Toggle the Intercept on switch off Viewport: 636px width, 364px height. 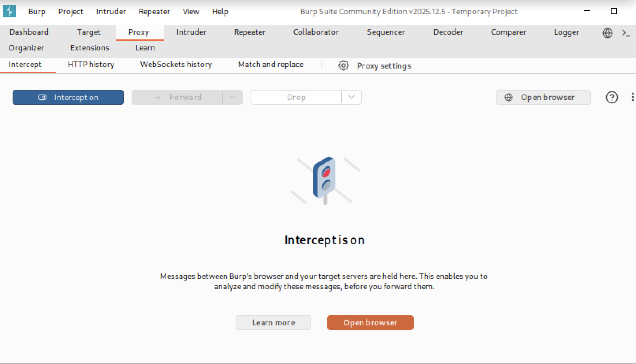point(68,97)
